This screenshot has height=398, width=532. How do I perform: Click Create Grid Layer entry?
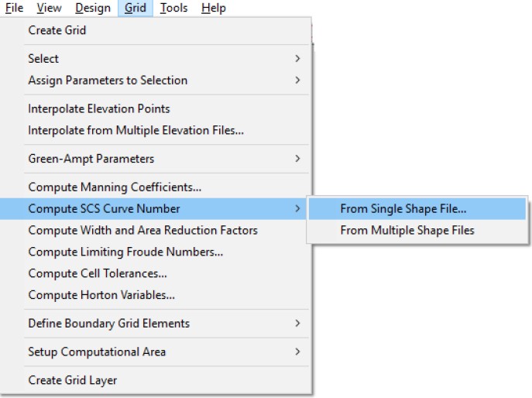[73, 380]
